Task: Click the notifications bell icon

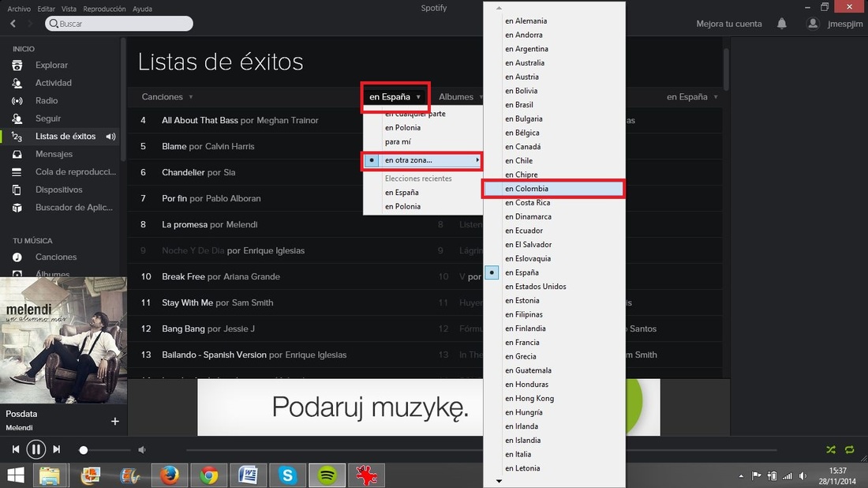Action: pyautogui.click(x=782, y=24)
